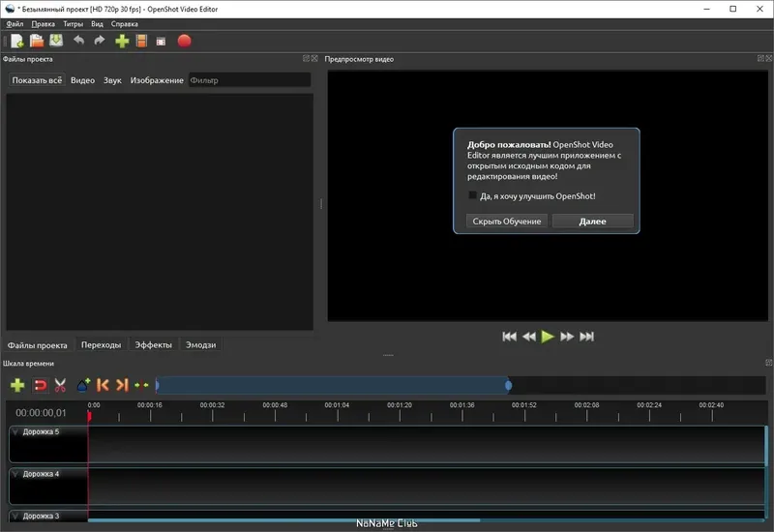Filter files by Звук
Screen dimensions: 774x532
(x=112, y=80)
